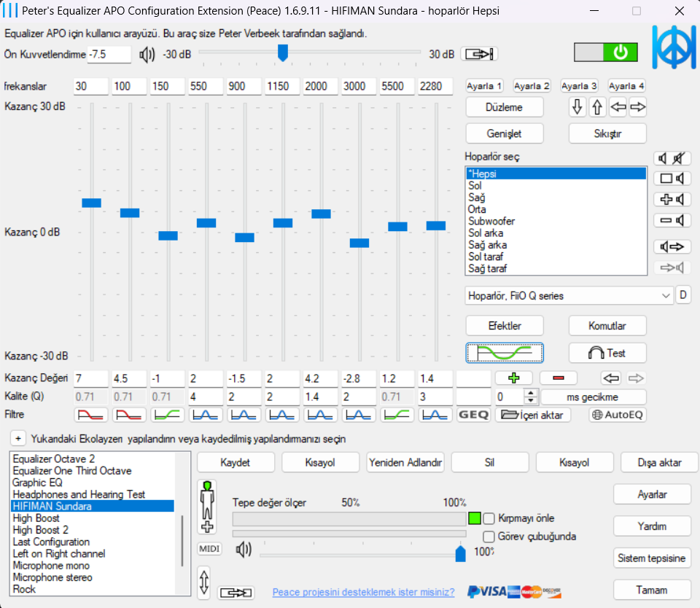Click the minus speaker icon
This screenshot has height=608, width=700.
coord(672,220)
